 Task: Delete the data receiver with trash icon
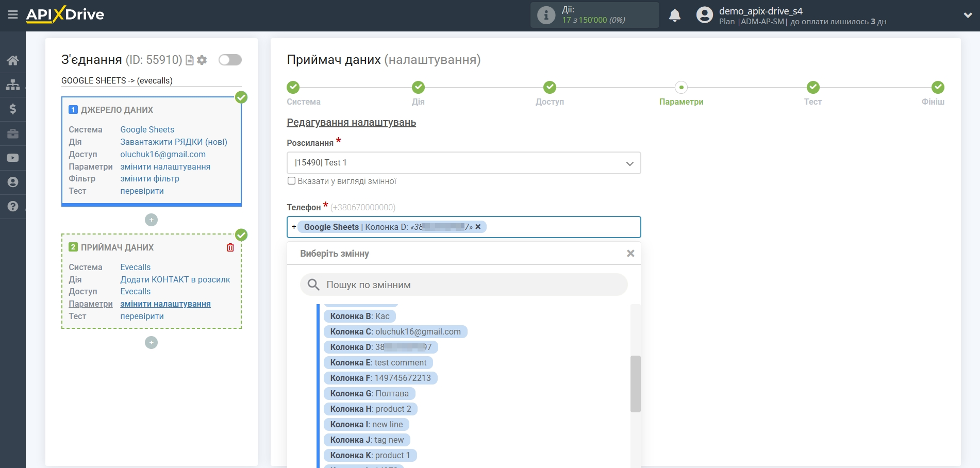click(x=230, y=247)
